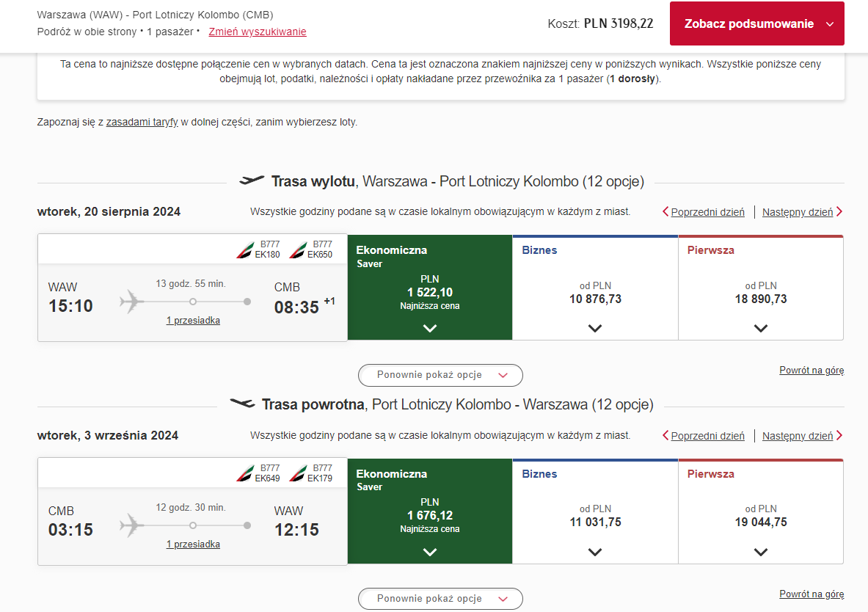Image resolution: width=868 pixels, height=612 pixels.
Task: Click the Emirates logo beside EK650
Action: point(298,250)
